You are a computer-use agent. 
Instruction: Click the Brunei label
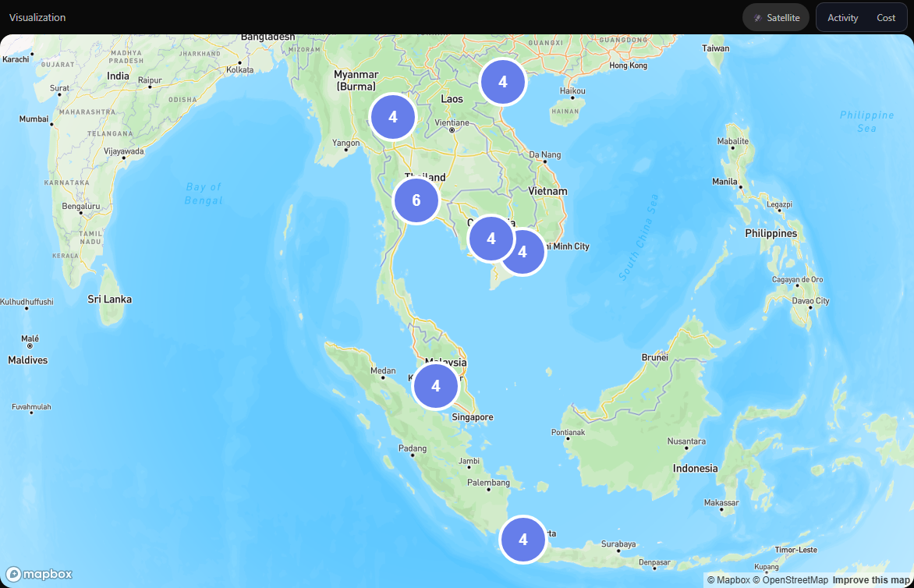pyautogui.click(x=654, y=357)
